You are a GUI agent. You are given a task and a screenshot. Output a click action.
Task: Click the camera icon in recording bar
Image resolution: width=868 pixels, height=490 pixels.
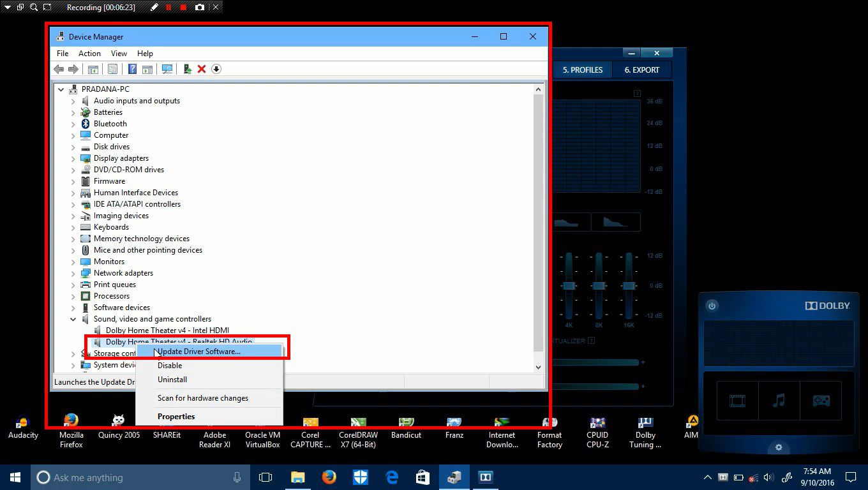(x=200, y=8)
